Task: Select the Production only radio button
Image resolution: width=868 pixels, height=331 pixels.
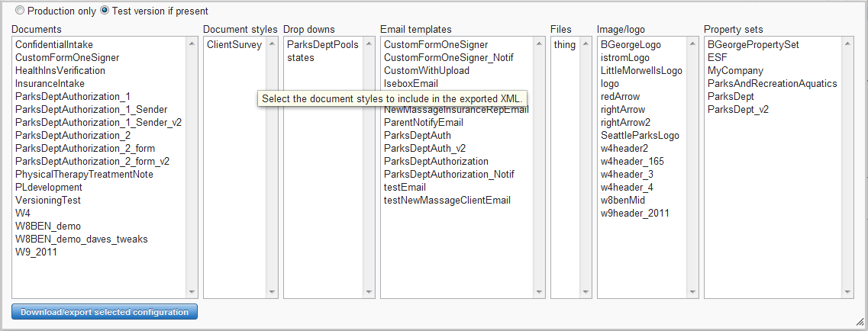Action: [20, 11]
